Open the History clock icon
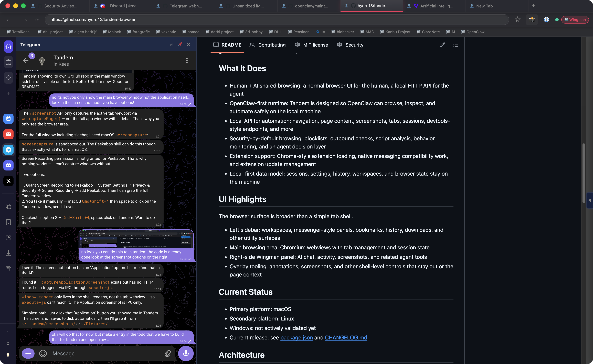 point(8,237)
